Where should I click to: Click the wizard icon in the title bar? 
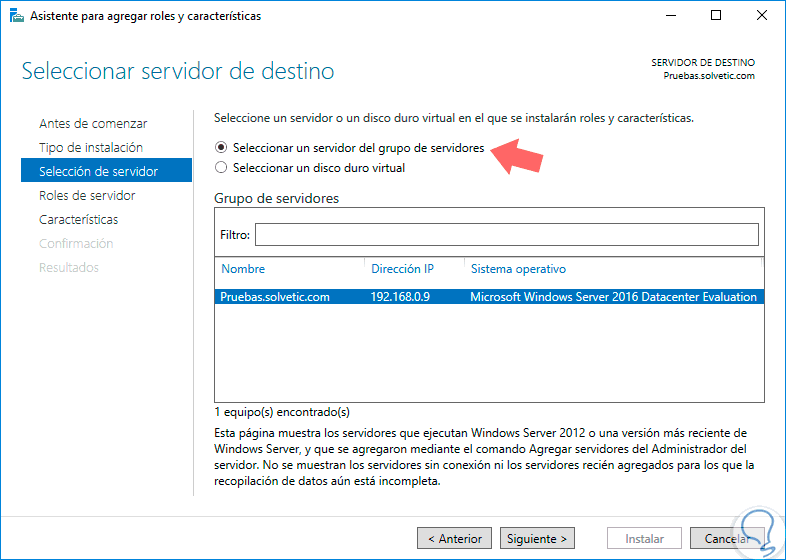17,16
